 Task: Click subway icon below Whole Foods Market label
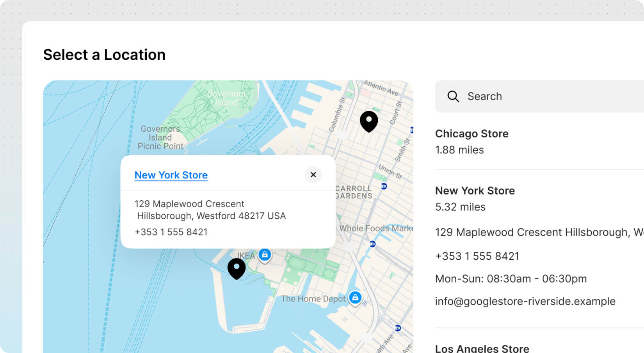[x=372, y=244]
